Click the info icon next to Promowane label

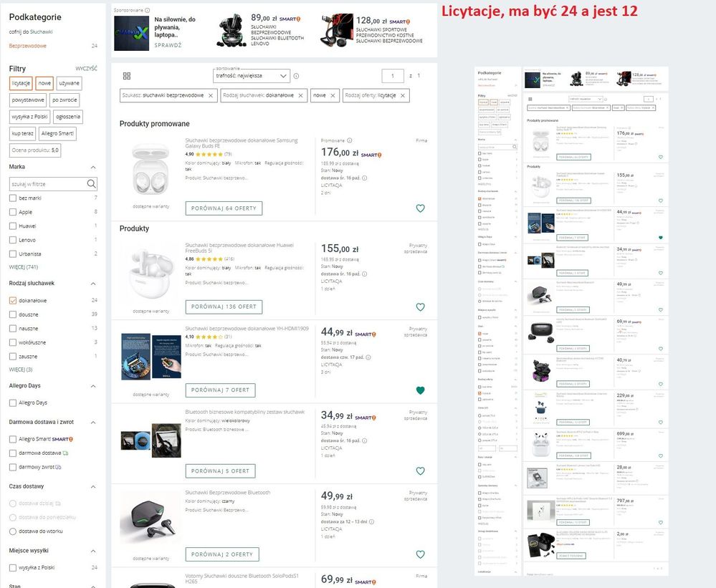349,140
